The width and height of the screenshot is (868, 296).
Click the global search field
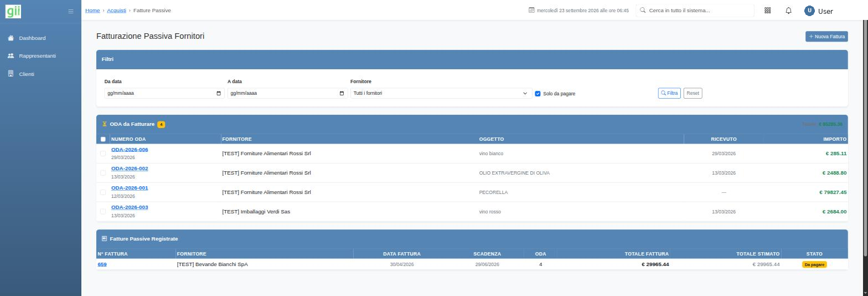click(x=695, y=11)
